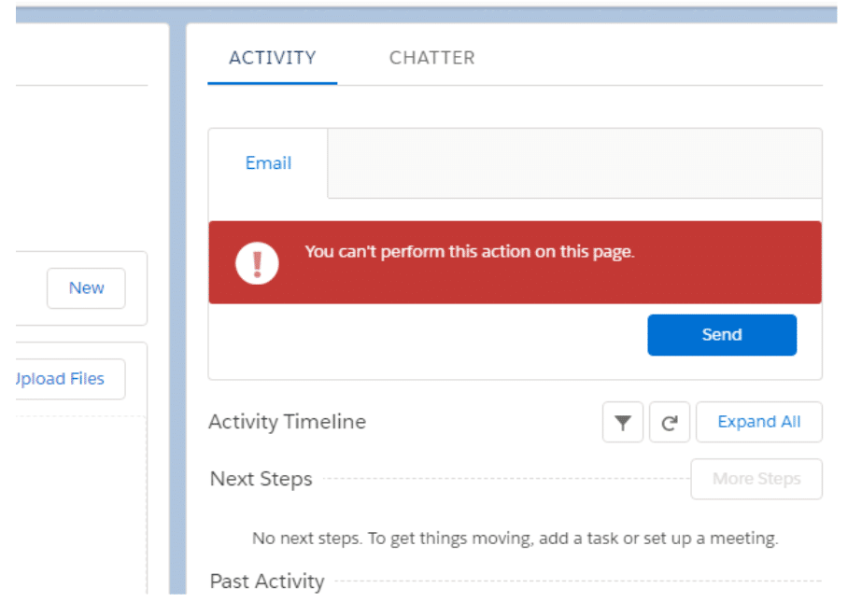Click the Activity Timeline heading
Screen dimensions: 862x616
click(287, 422)
